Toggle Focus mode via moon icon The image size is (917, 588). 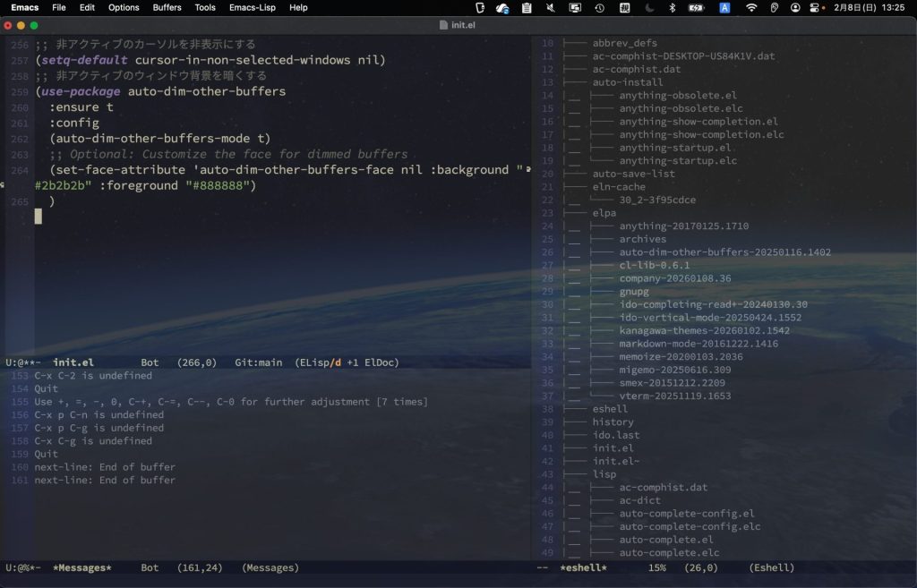pyautogui.click(x=648, y=7)
